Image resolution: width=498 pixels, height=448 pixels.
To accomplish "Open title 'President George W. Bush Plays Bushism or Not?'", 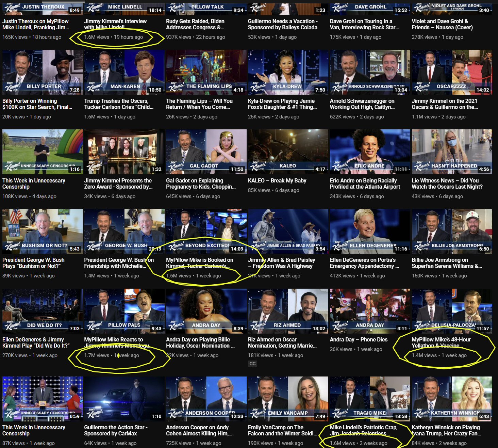I will [33, 263].
